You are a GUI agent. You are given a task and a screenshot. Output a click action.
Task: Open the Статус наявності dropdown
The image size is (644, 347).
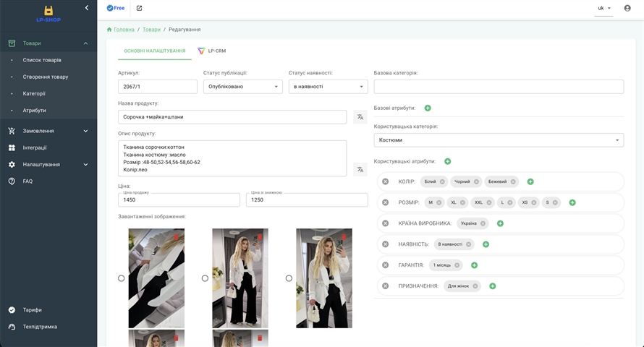pyautogui.click(x=328, y=87)
